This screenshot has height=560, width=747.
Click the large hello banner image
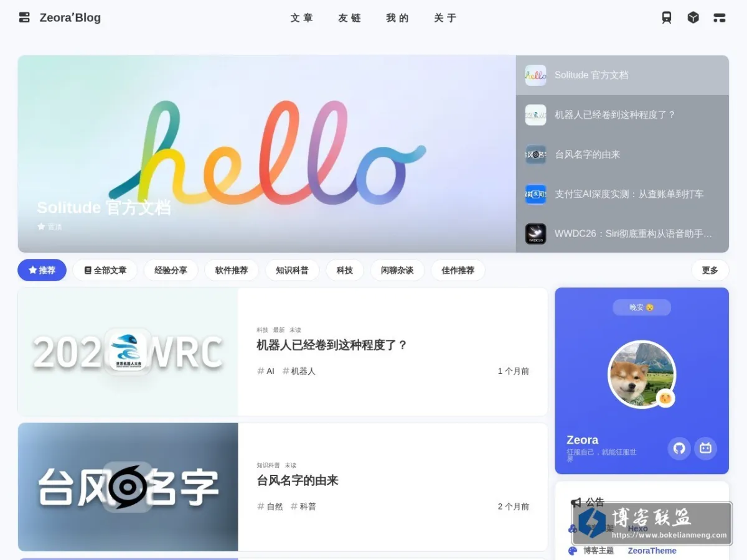[x=267, y=154]
